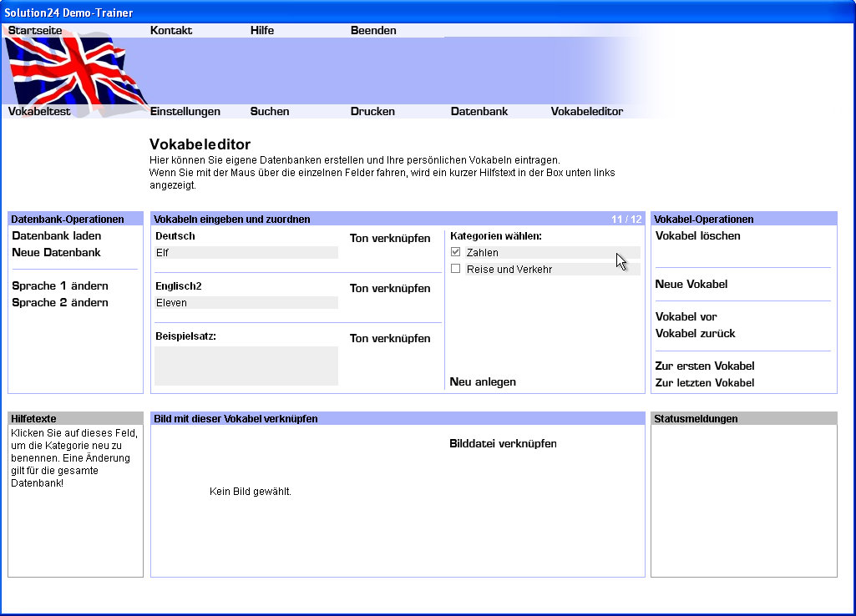
Task: Click the Englisch2 field containing Eleven
Action: (x=246, y=303)
